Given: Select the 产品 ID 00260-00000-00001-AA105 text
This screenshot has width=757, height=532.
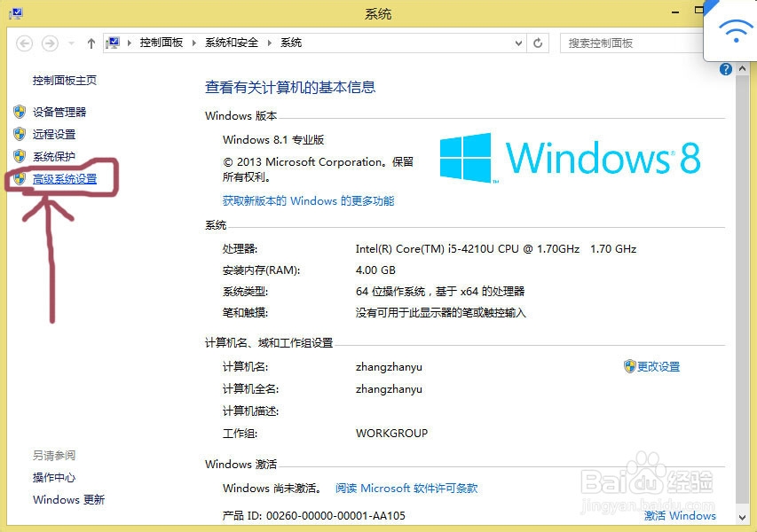Looking at the screenshot, I should click(x=314, y=516).
